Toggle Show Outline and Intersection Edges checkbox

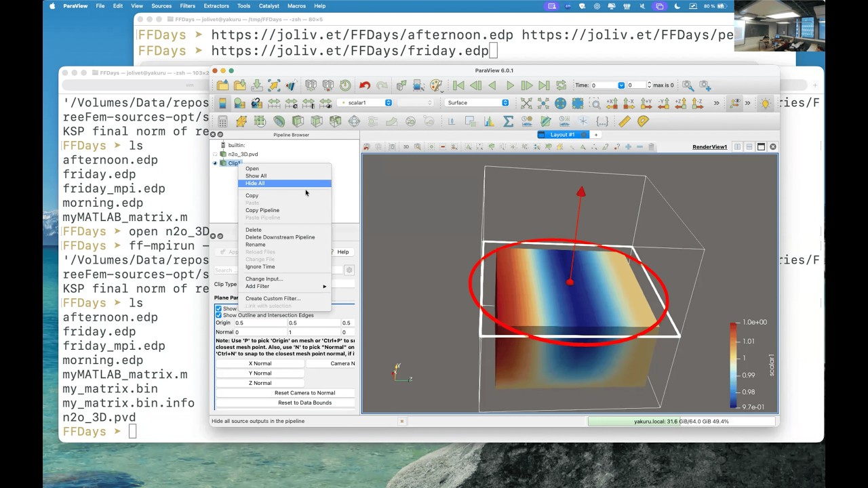[218, 315]
